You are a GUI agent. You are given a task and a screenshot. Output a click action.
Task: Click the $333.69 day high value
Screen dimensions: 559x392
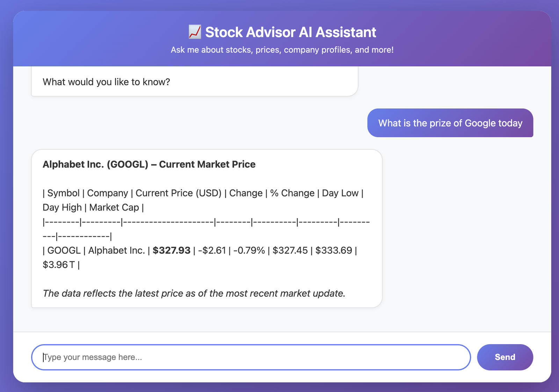(x=334, y=251)
